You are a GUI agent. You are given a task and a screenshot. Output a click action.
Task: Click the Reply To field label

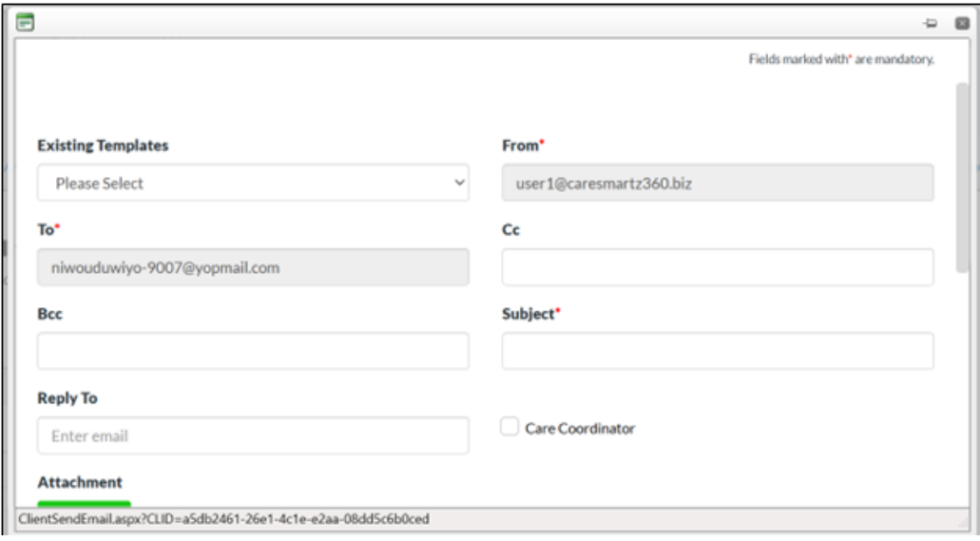[x=67, y=398]
